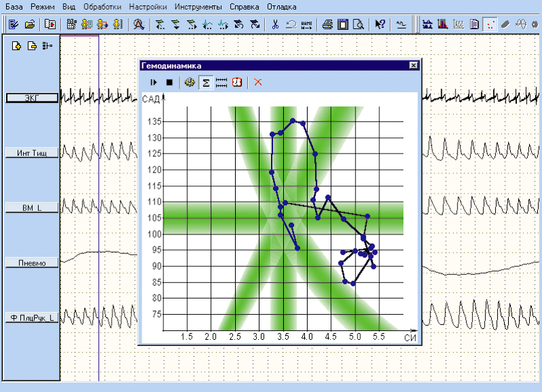
Task: Click the remove channel icon with minus
Action: click(x=31, y=46)
